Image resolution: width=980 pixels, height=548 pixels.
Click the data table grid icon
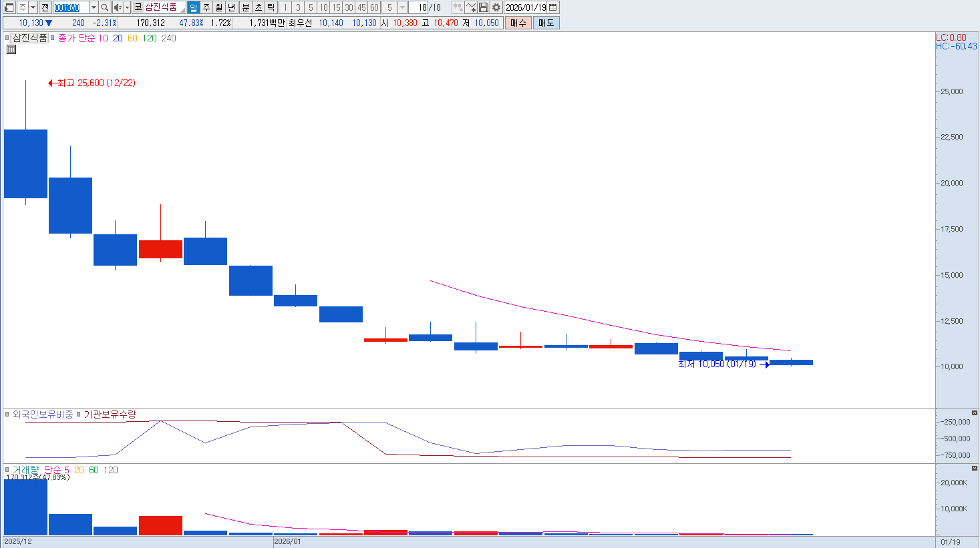(x=11, y=49)
